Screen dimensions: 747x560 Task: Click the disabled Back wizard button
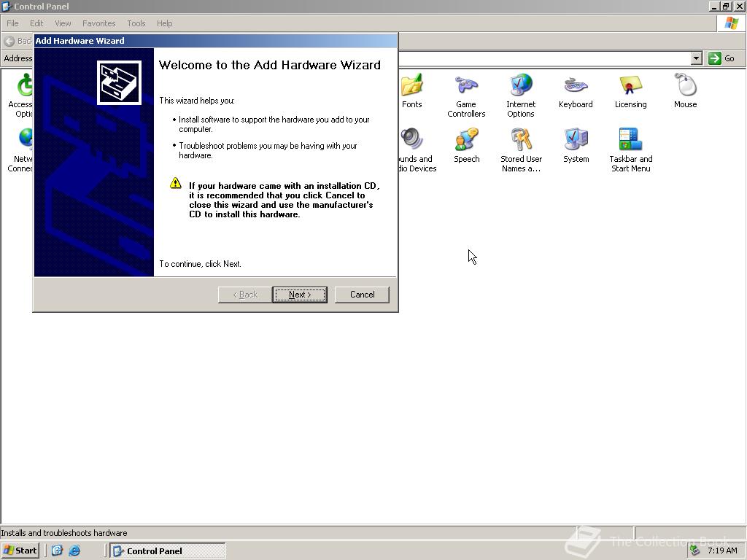(x=245, y=295)
